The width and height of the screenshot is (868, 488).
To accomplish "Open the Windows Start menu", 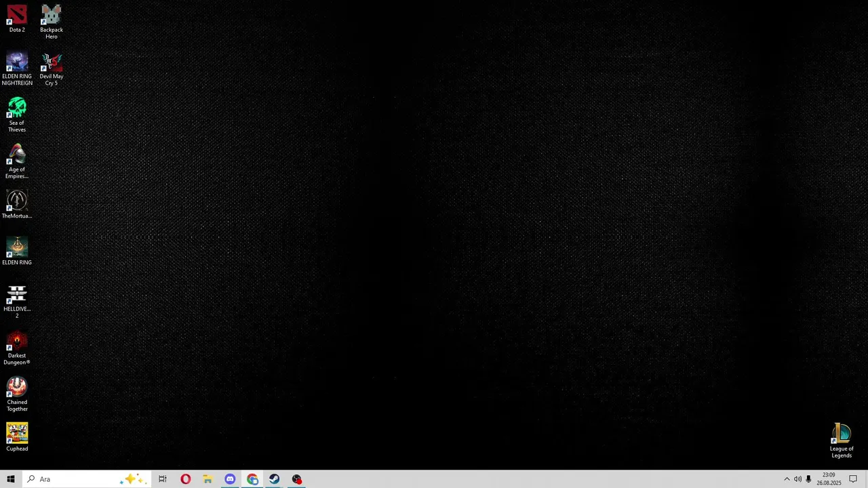I will pyautogui.click(x=11, y=479).
